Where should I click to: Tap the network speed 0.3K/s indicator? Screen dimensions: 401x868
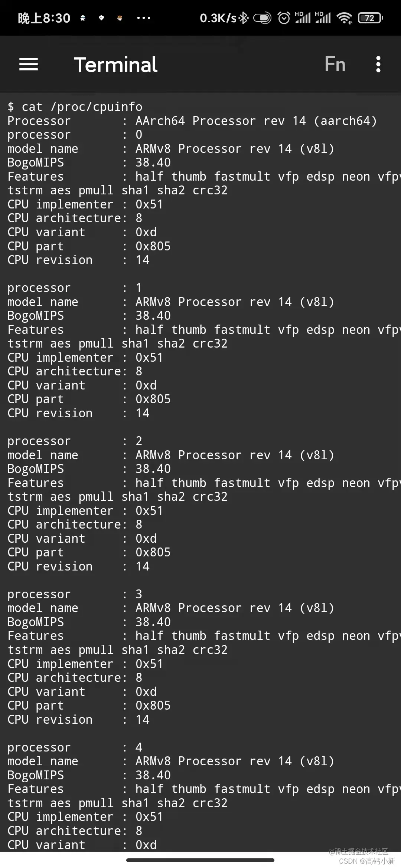(218, 18)
